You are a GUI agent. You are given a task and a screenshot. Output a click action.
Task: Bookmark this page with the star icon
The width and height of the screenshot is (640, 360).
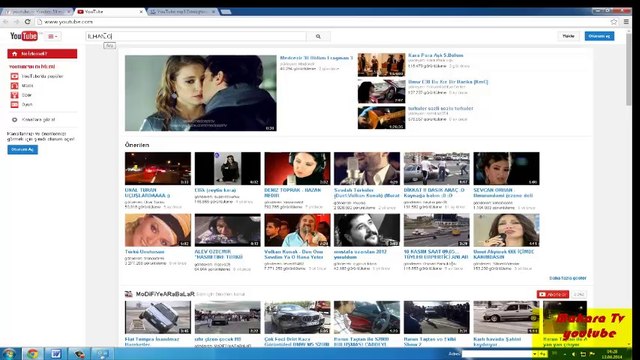click(614, 22)
